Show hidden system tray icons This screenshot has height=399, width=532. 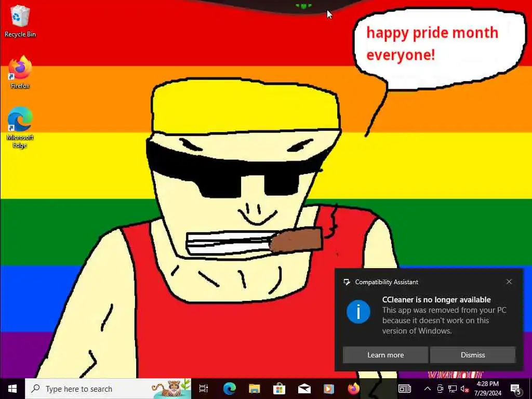pyautogui.click(x=428, y=389)
